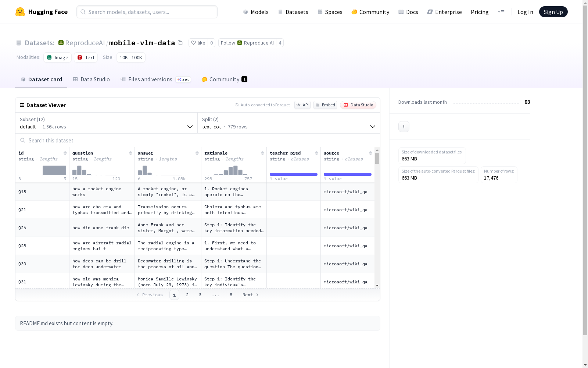Viewport: 588px width, 368px height.
Task: Open the Docs page
Action: [x=408, y=12]
